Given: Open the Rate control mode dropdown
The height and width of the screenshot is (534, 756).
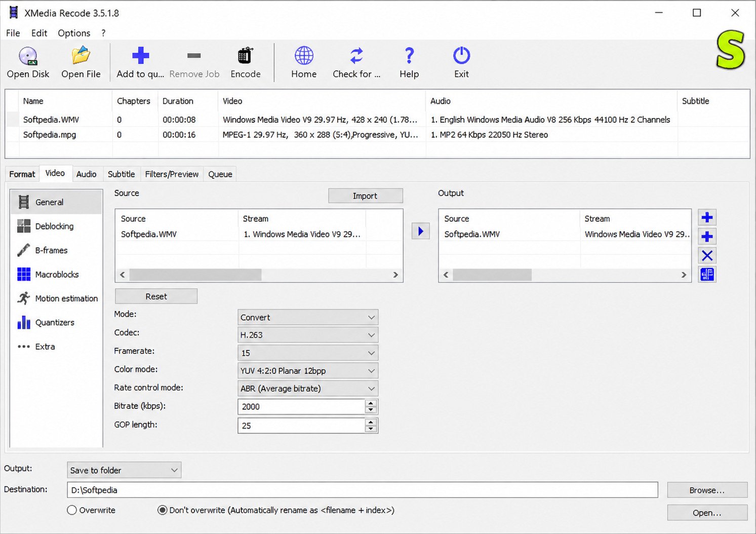Looking at the screenshot, I should pyautogui.click(x=308, y=389).
